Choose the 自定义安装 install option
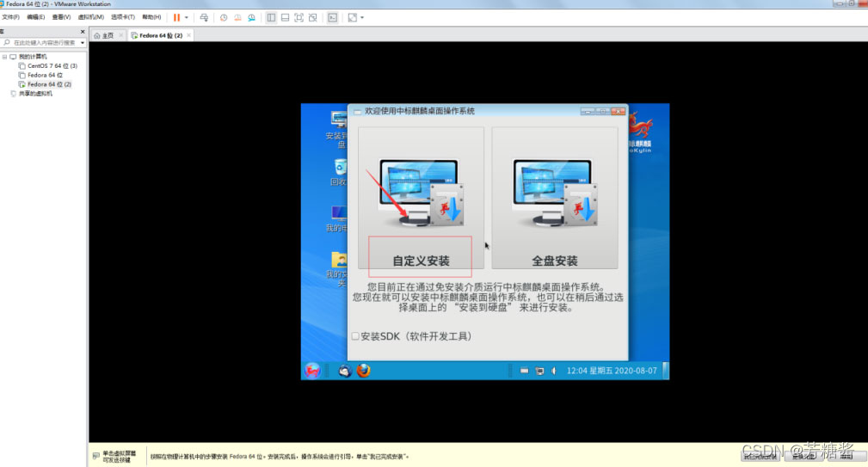Image resolution: width=868 pixels, height=467 pixels. pyautogui.click(x=421, y=198)
